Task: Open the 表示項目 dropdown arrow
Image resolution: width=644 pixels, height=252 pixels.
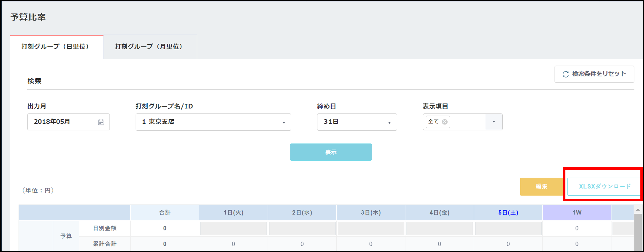Action: click(x=494, y=122)
